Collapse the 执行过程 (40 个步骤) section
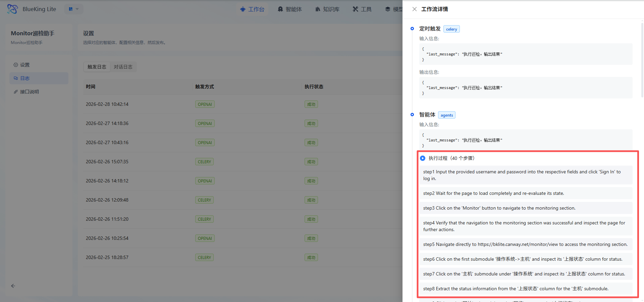 coord(423,158)
